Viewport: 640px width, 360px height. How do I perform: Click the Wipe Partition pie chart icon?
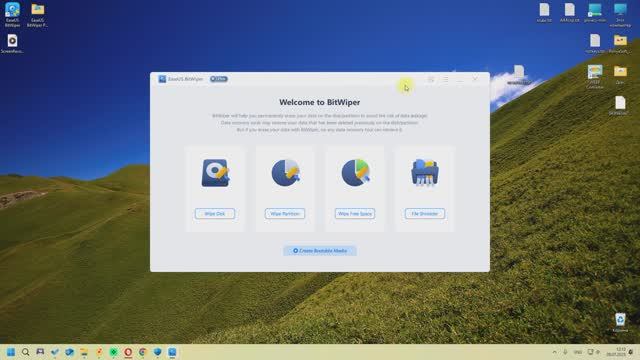click(x=285, y=173)
